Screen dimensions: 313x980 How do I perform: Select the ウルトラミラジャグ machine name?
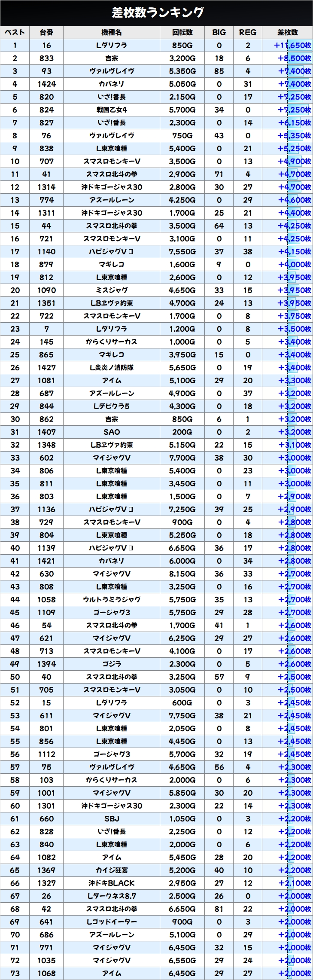pos(112,600)
